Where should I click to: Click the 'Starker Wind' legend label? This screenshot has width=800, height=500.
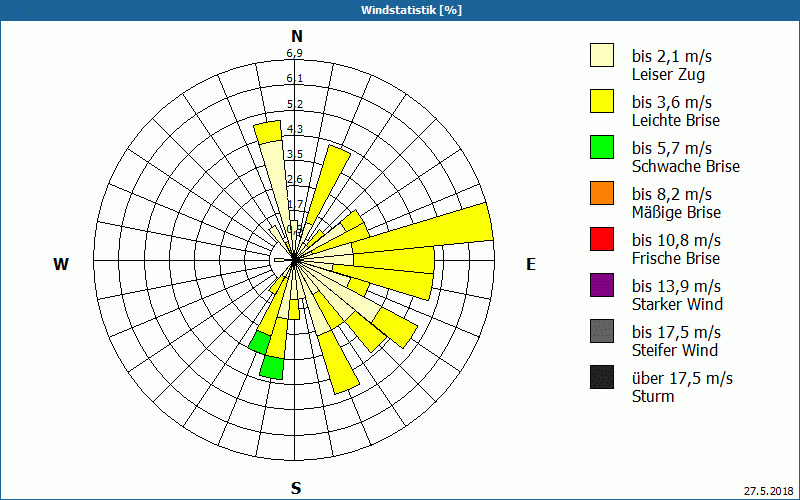(x=677, y=304)
